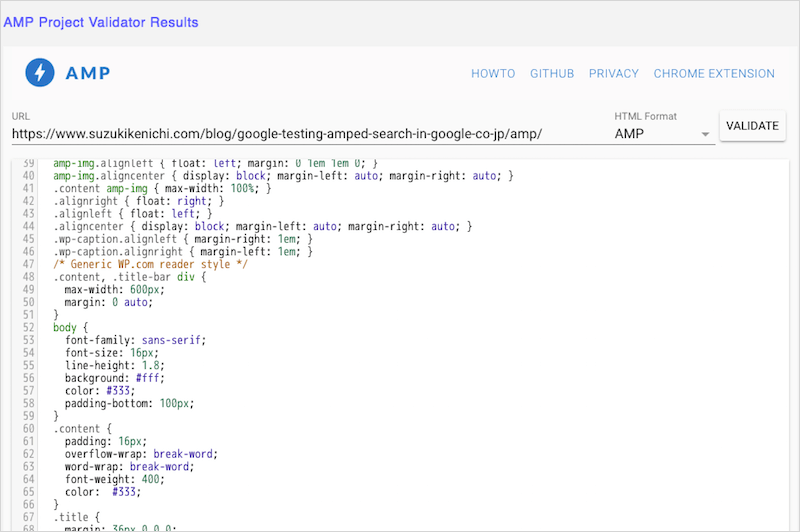This screenshot has height=532, width=800.
Task: Click 'background: #fff;' on line 56
Action: [115, 378]
